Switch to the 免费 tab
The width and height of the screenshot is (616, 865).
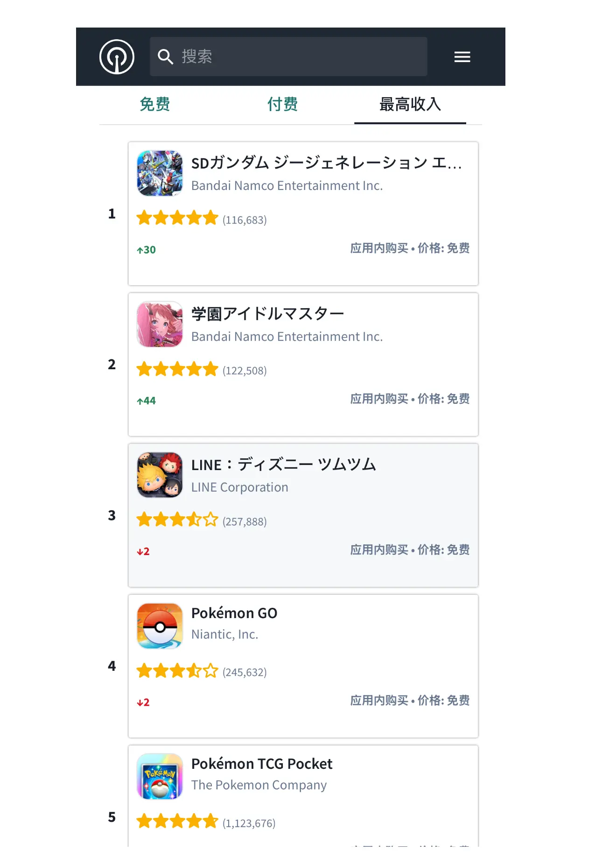pyautogui.click(x=155, y=104)
